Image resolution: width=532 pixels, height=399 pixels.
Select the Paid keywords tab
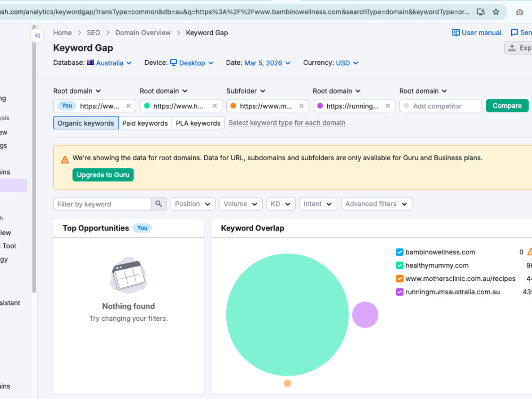point(145,123)
